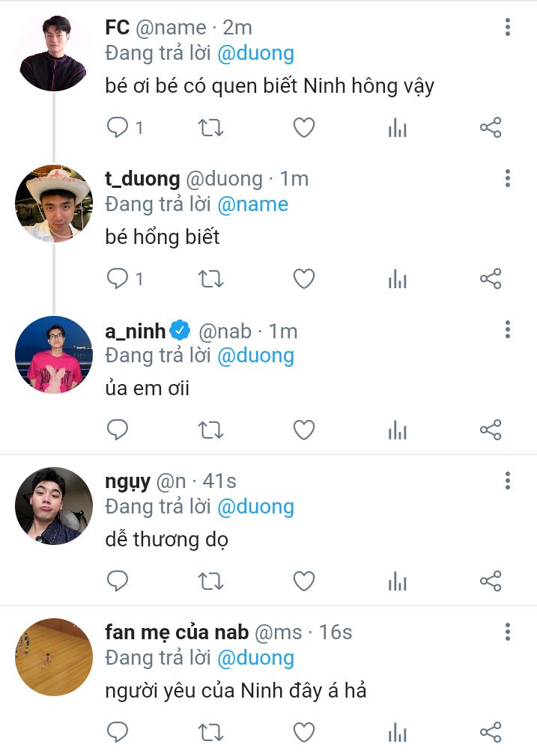537x756 pixels.
Task: Expand options menu for a_ninh's tweet
Action: tap(508, 329)
